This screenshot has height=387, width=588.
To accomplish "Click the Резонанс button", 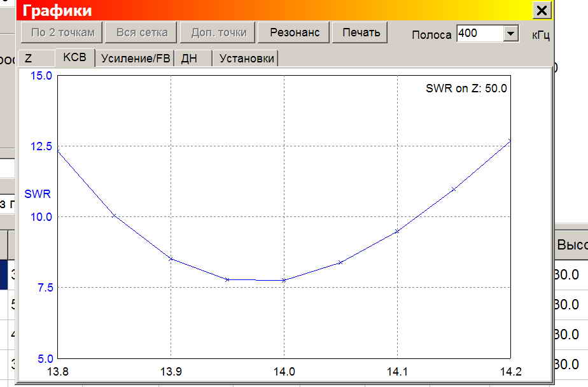I will coord(295,32).
